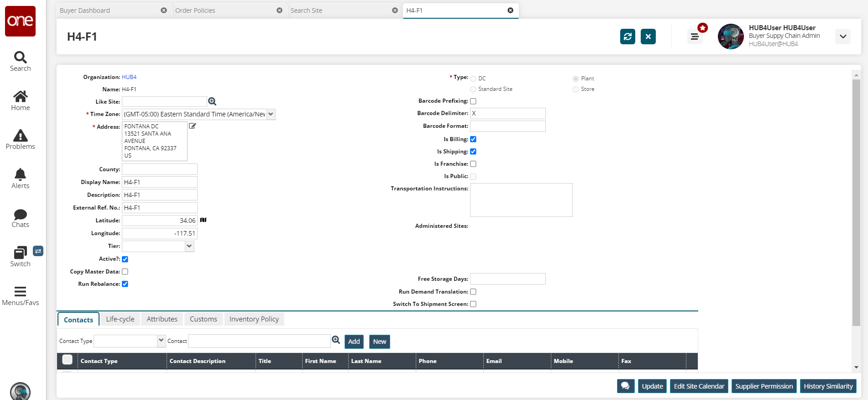Check the Run Demand Translation checkbox
This screenshot has height=400, width=868.
tap(473, 292)
